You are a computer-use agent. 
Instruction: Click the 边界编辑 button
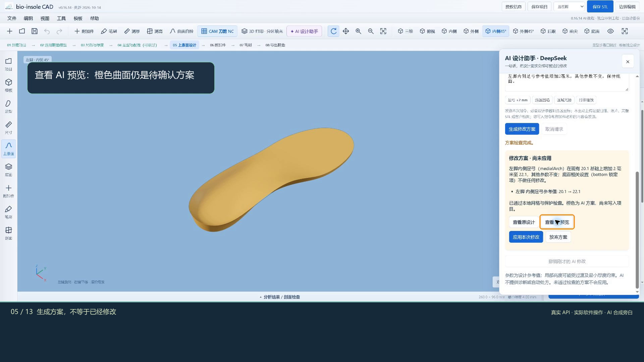pyautogui.click(x=627, y=7)
